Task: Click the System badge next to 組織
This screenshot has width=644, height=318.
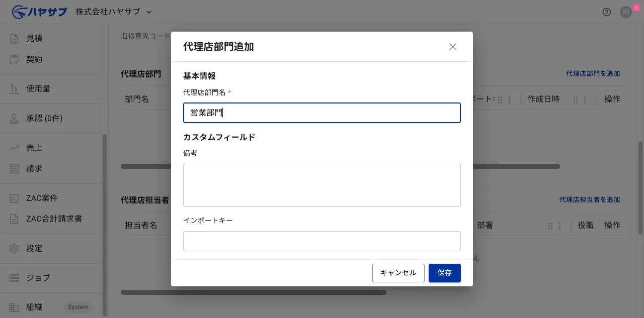Action: (x=78, y=307)
